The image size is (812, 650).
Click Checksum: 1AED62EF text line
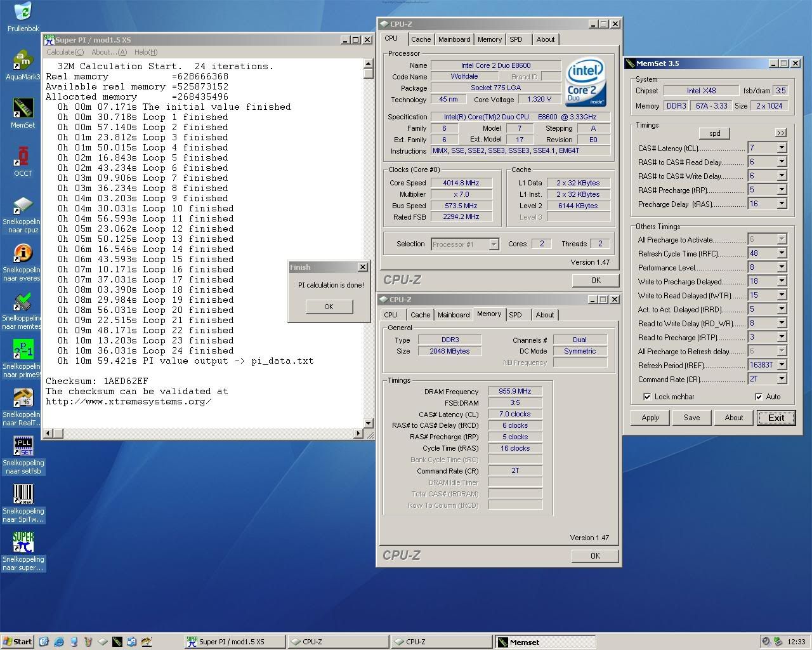click(x=97, y=381)
